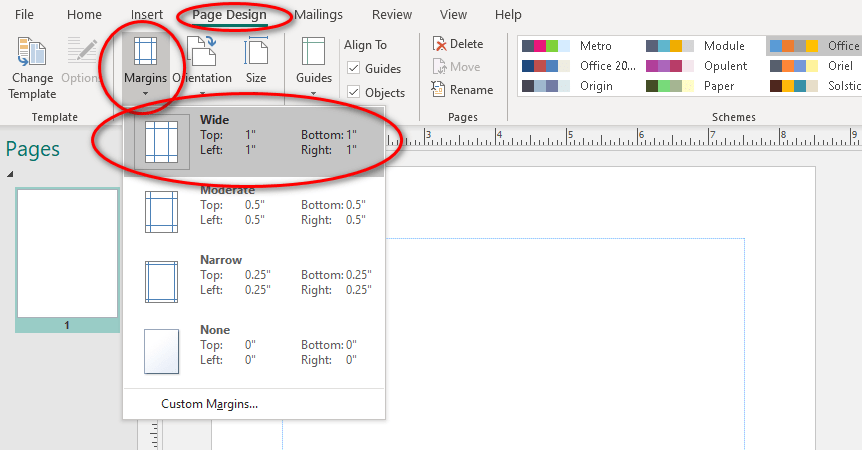Click the Delete page icon
This screenshot has width=862, height=450.
440,44
